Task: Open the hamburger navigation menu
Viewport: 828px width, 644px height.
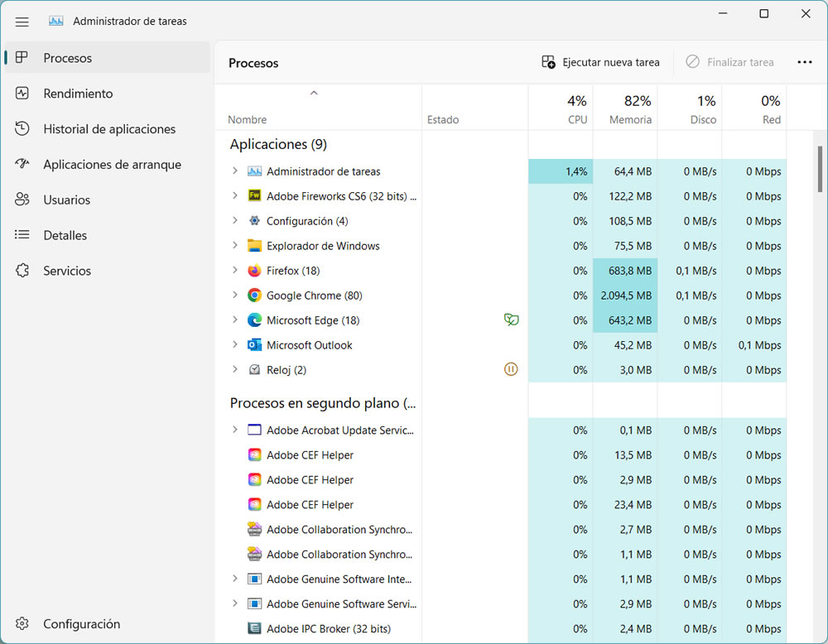Action: (x=22, y=22)
